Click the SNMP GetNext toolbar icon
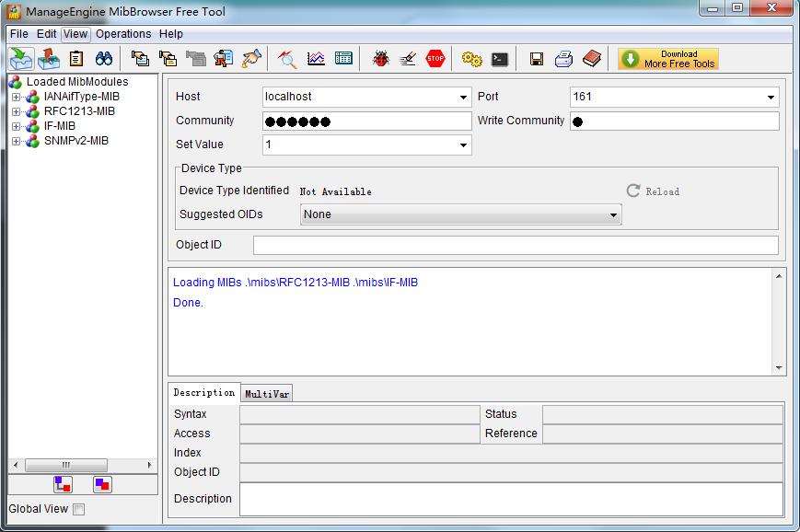 [x=168, y=59]
